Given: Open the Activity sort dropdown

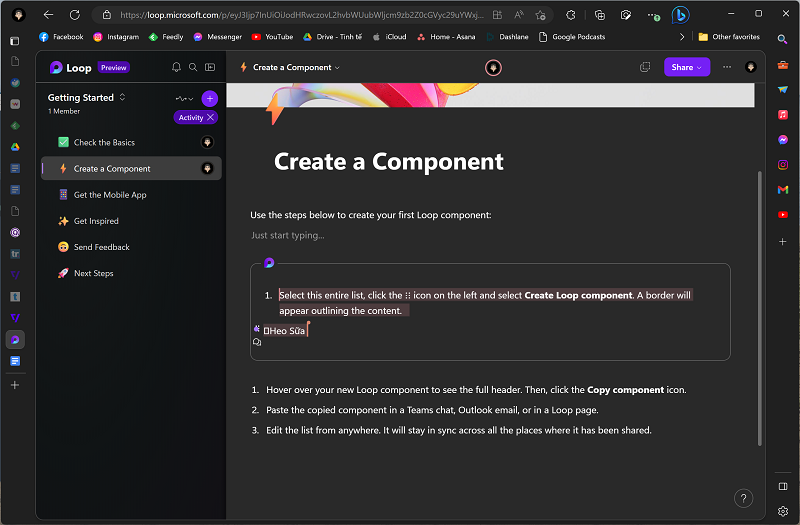Looking at the screenshot, I should pyautogui.click(x=184, y=99).
